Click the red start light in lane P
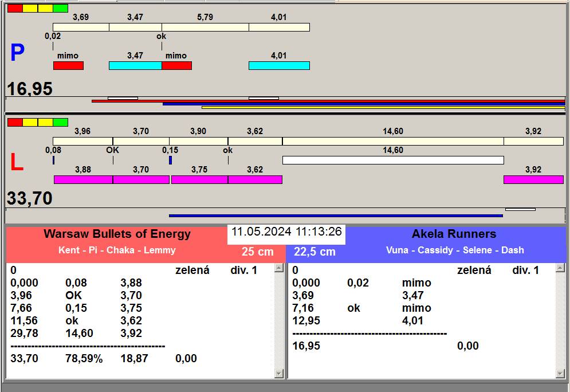 point(15,8)
